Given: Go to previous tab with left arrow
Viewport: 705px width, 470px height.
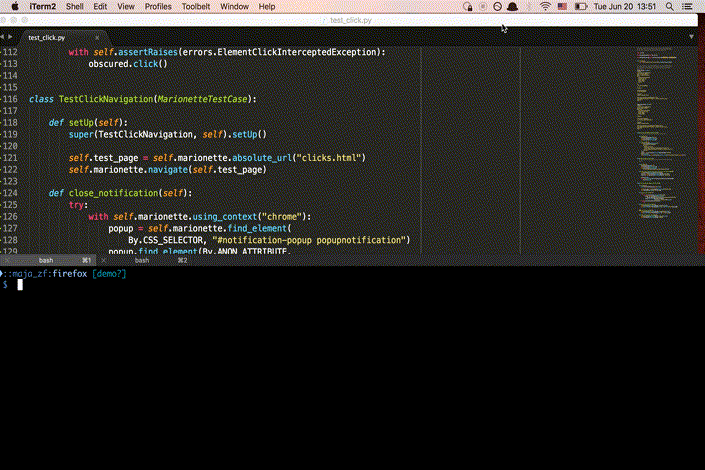Looking at the screenshot, I should click(x=2, y=37).
